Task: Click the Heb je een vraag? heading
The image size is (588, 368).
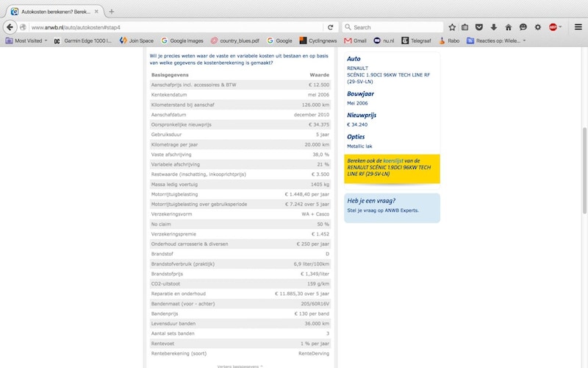Action: pyautogui.click(x=371, y=200)
